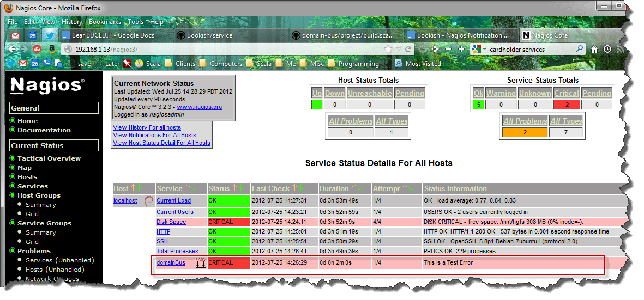Viewport: 644px width, 300px height.
Task: Close the Bear BDCEDIT tab
Action: pos(167,35)
